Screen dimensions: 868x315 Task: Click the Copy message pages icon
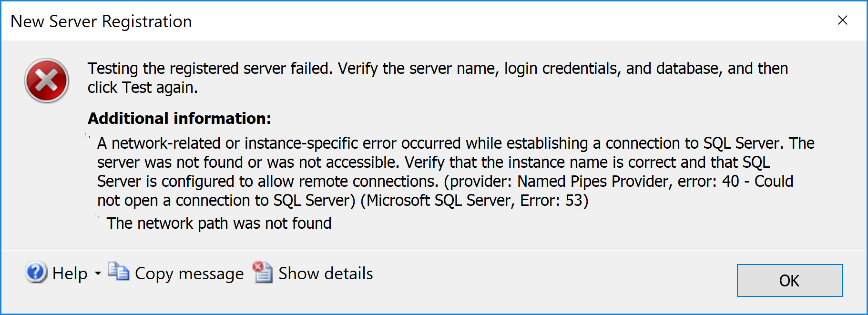point(118,272)
